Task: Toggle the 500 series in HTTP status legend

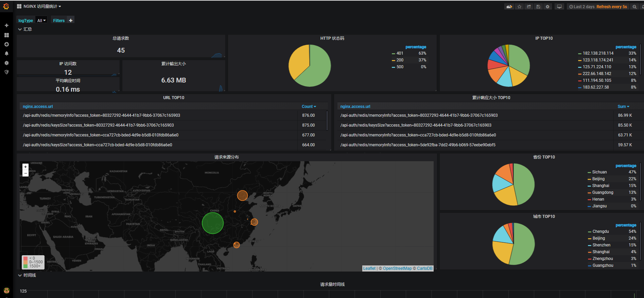Action: tap(400, 67)
